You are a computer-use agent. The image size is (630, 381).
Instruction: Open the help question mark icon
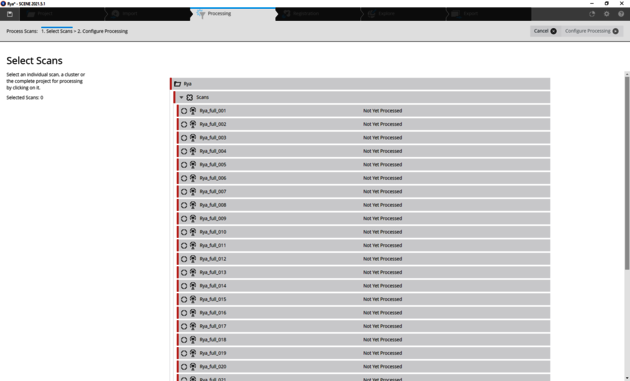point(621,14)
